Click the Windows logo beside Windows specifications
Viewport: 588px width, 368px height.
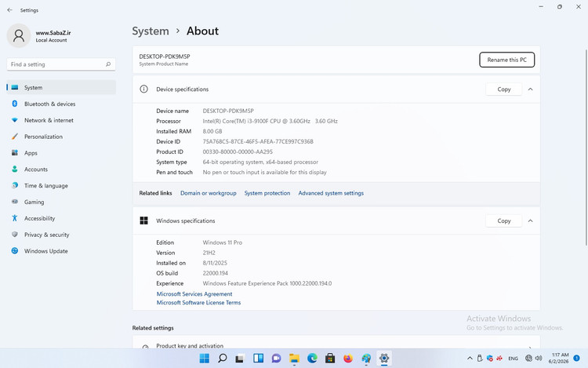(143, 220)
